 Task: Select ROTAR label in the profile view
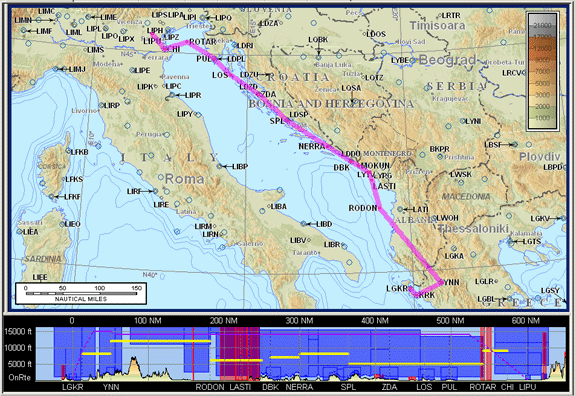coord(483,387)
